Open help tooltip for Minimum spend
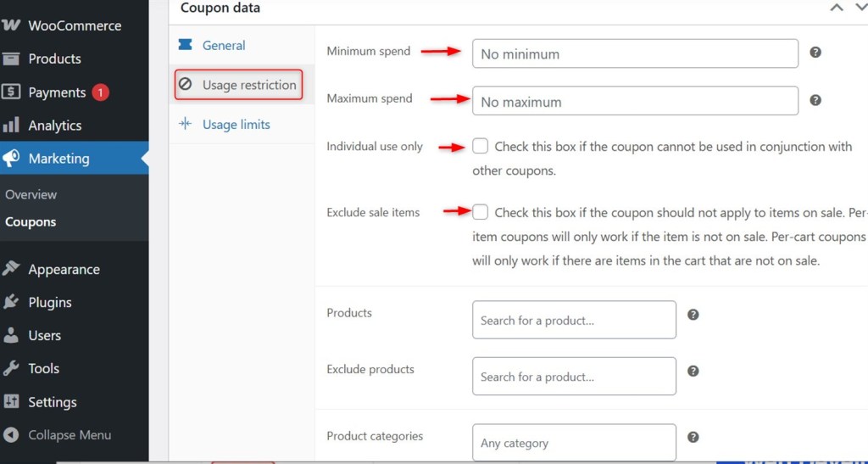Image resolution: width=868 pixels, height=464 pixels. (x=815, y=52)
